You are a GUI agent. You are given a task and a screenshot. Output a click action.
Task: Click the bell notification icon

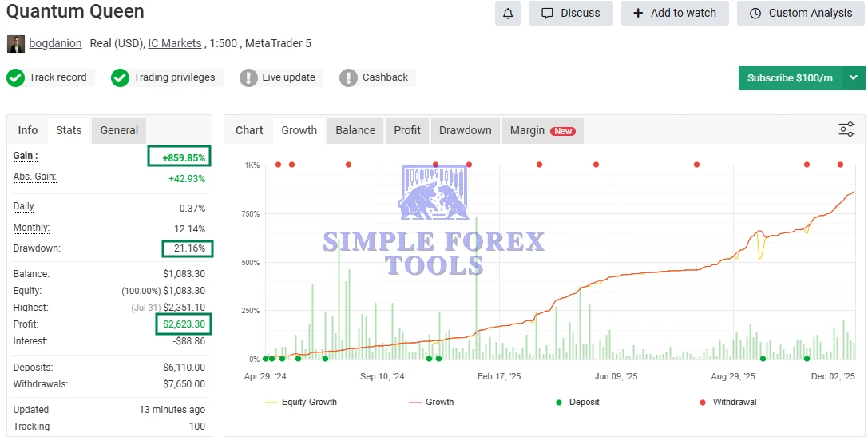[x=508, y=13]
